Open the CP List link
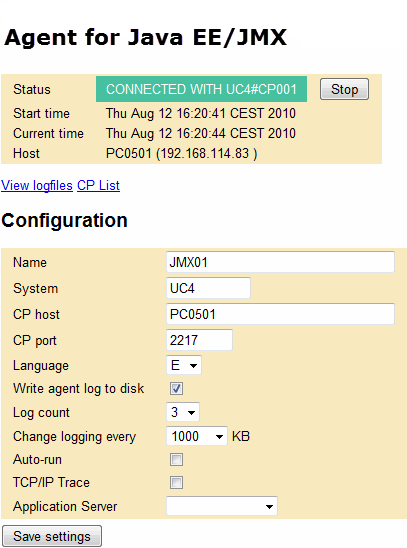407x548 pixels. (x=99, y=186)
